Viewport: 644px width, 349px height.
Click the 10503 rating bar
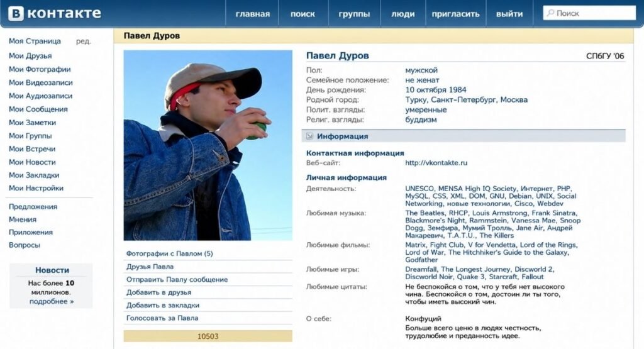pyautogui.click(x=208, y=336)
